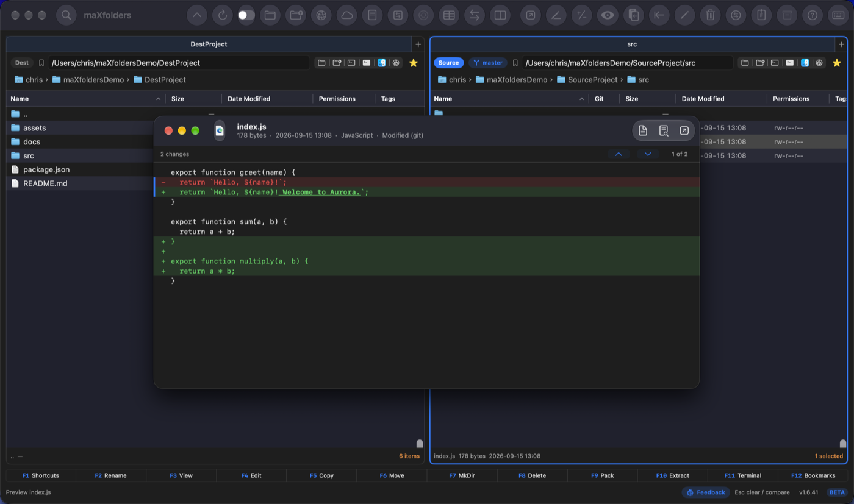854x504 pixels.
Task: Open the master git branch selector
Action: click(x=488, y=63)
